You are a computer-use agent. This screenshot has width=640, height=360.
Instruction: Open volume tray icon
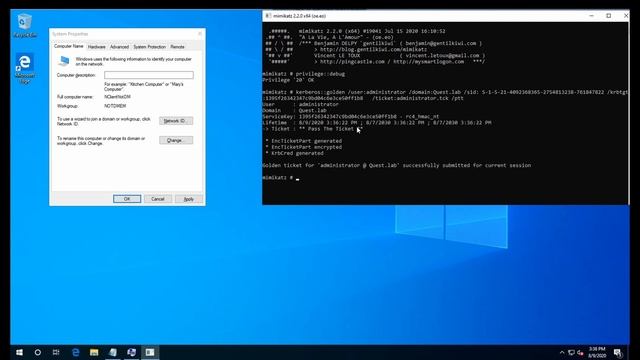[580, 353]
